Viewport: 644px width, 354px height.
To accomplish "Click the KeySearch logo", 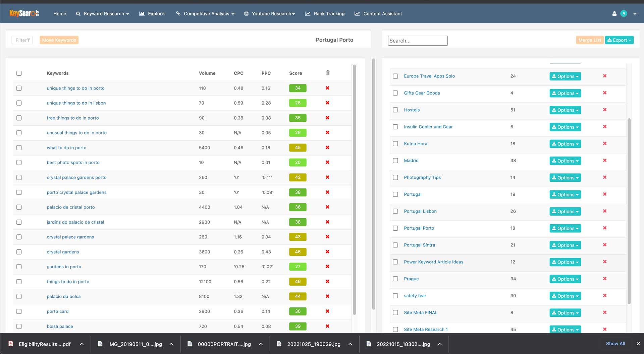I will coord(24,13).
